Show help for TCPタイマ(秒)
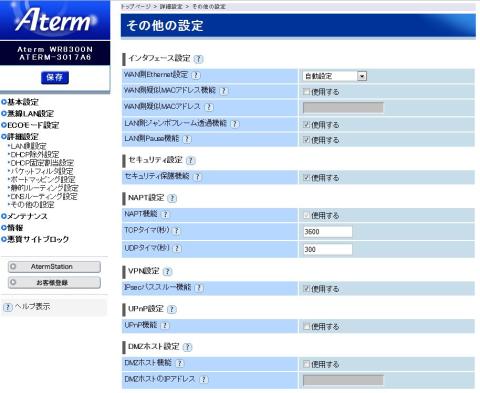The image size is (480, 393). coord(177,231)
